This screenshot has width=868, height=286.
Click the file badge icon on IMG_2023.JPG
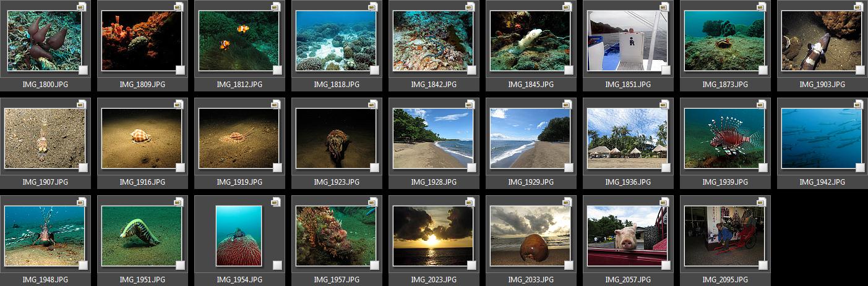click(x=470, y=202)
